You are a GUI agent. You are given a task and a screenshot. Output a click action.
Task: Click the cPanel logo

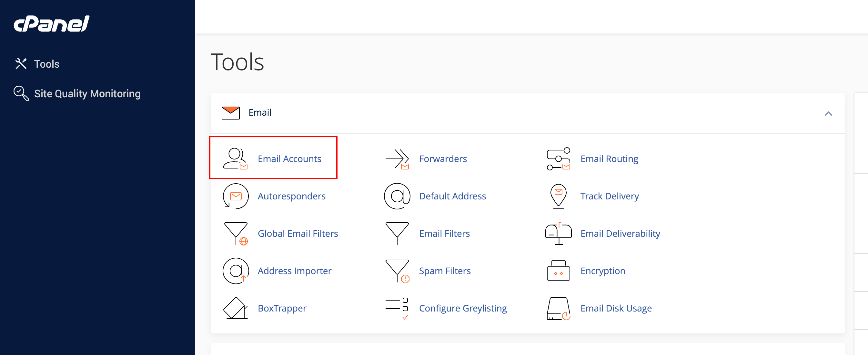click(52, 24)
